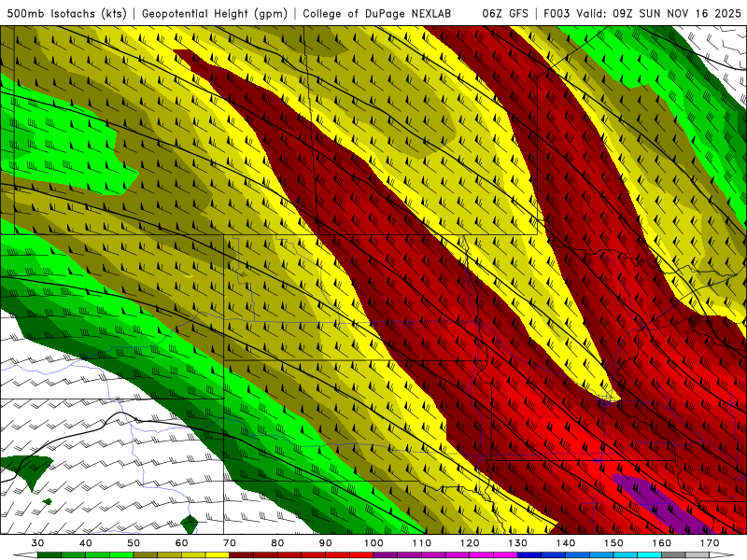Click the '06Z GFS' model run label
Viewport: 747px width, 560px height.
(x=505, y=13)
